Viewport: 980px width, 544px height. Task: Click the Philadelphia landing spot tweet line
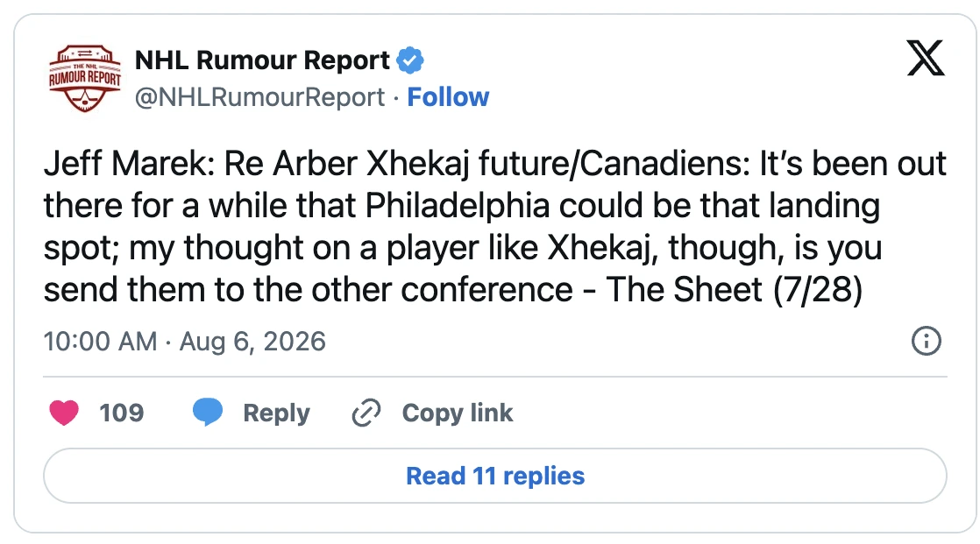(x=462, y=206)
